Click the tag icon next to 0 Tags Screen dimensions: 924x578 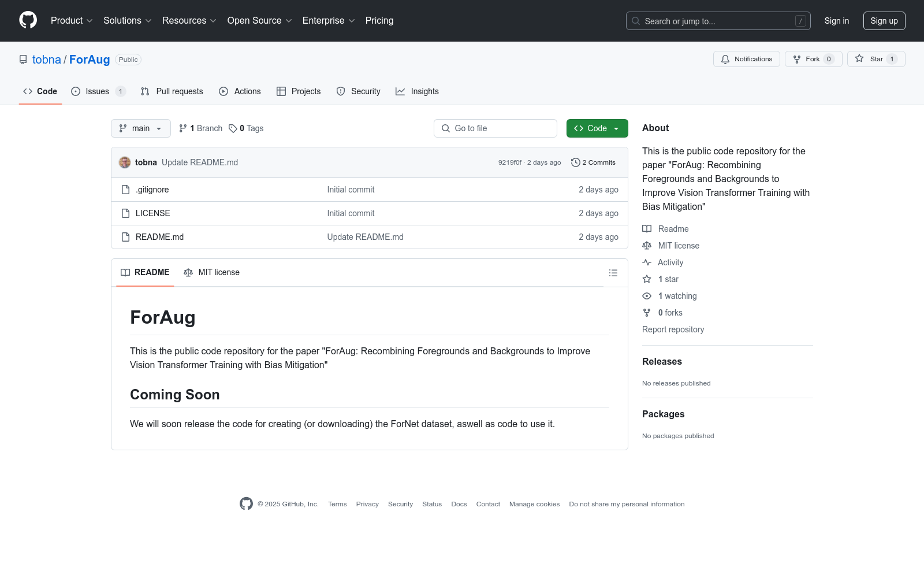point(233,128)
